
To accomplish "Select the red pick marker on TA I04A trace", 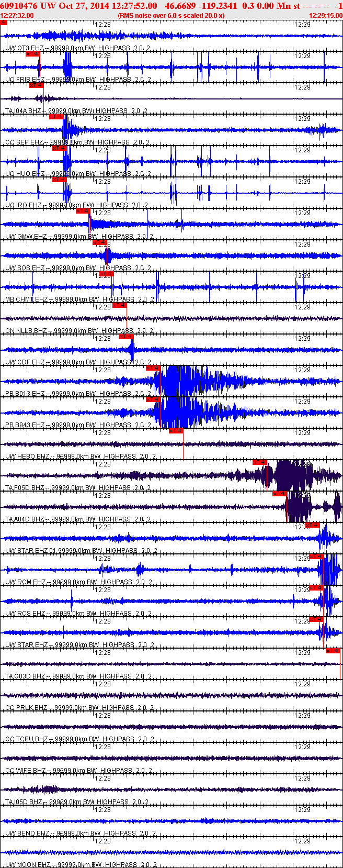I will click(36, 85).
